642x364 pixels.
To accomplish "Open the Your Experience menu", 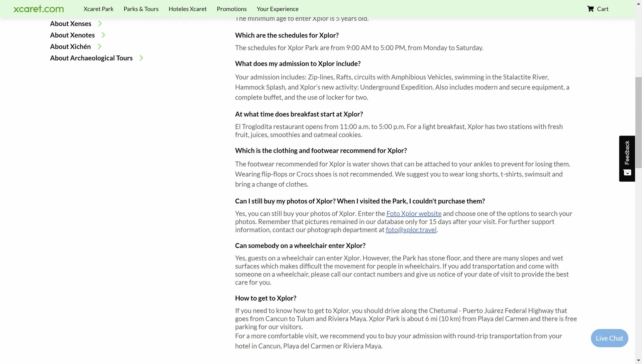I will click(278, 9).
